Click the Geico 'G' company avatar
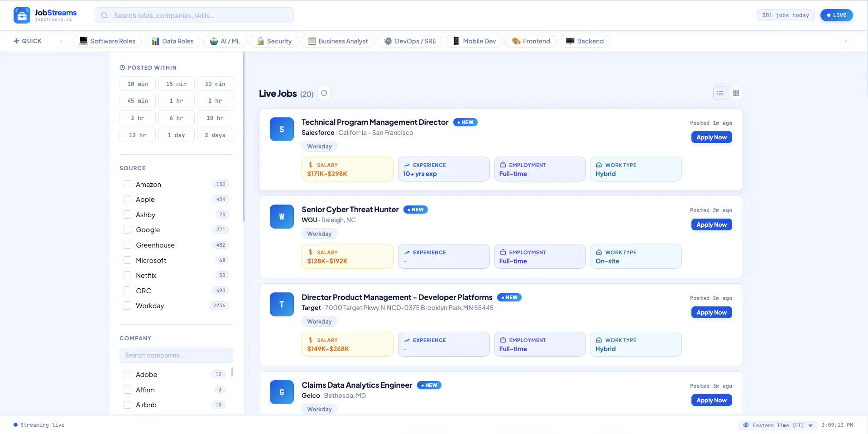868x434 pixels. [282, 392]
